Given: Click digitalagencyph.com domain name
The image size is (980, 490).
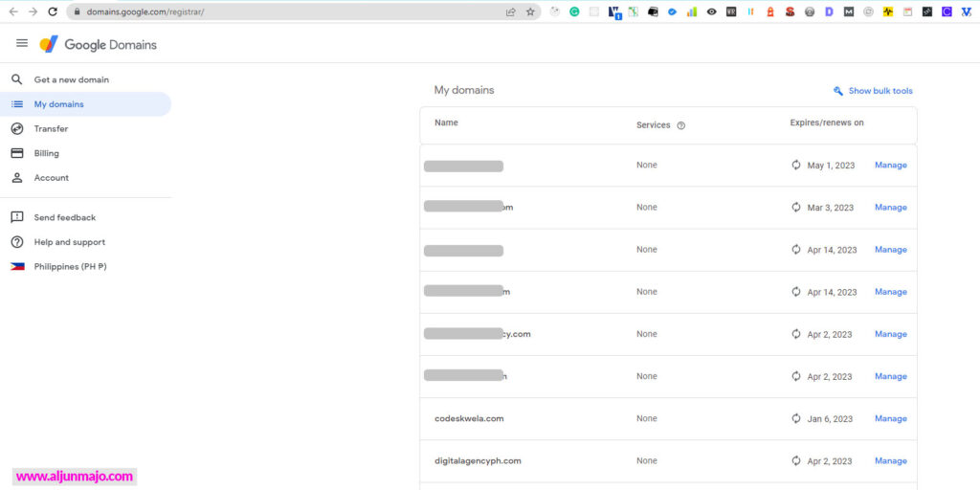Looking at the screenshot, I should (478, 460).
